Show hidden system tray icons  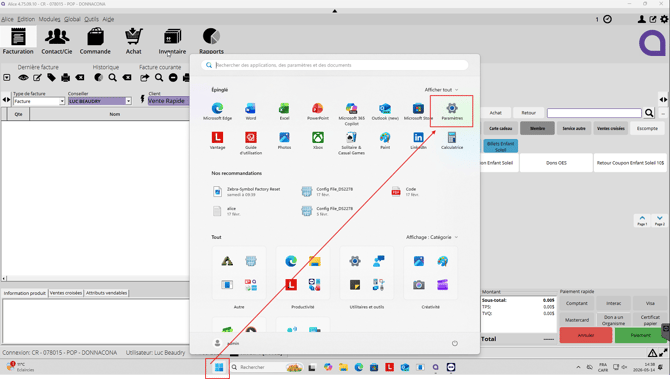coord(578,367)
